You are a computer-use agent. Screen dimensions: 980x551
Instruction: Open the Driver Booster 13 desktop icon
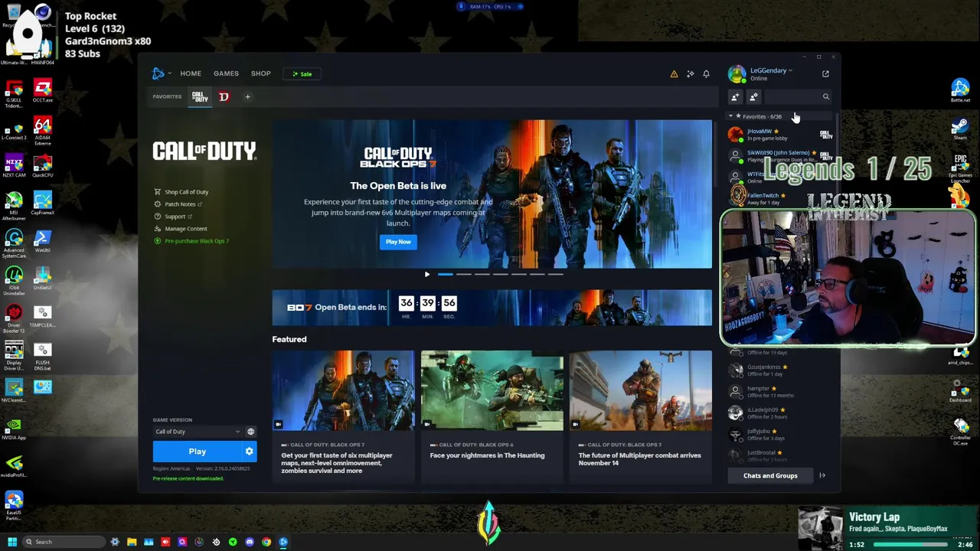[x=14, y=318]
